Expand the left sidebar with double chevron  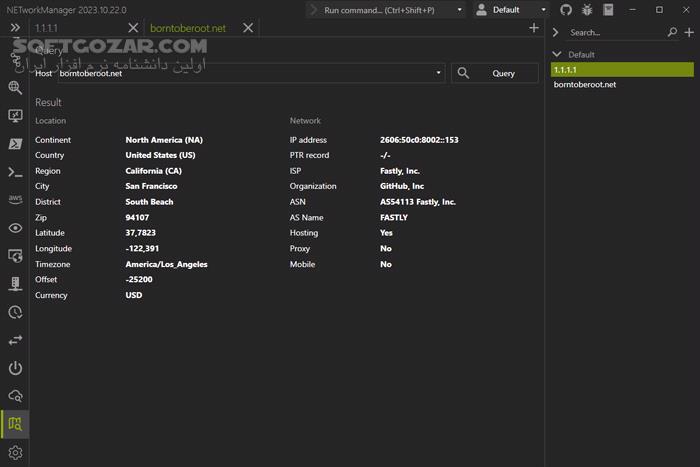[x=15, y=28]
